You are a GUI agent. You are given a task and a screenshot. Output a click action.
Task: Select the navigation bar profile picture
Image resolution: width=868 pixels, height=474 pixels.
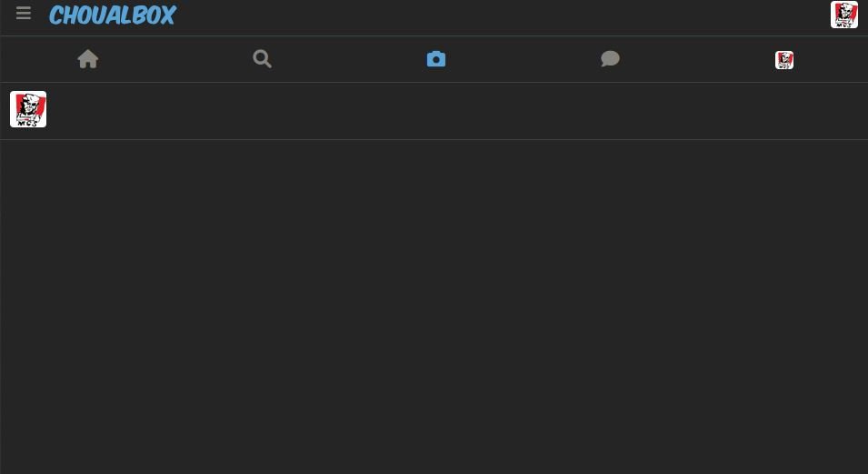click(x=783, y=60)
